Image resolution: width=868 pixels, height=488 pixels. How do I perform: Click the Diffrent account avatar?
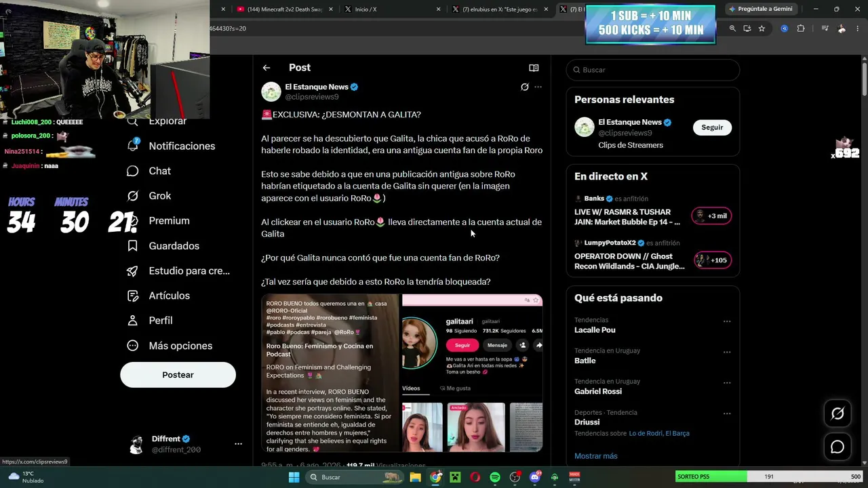click(137, 445)
